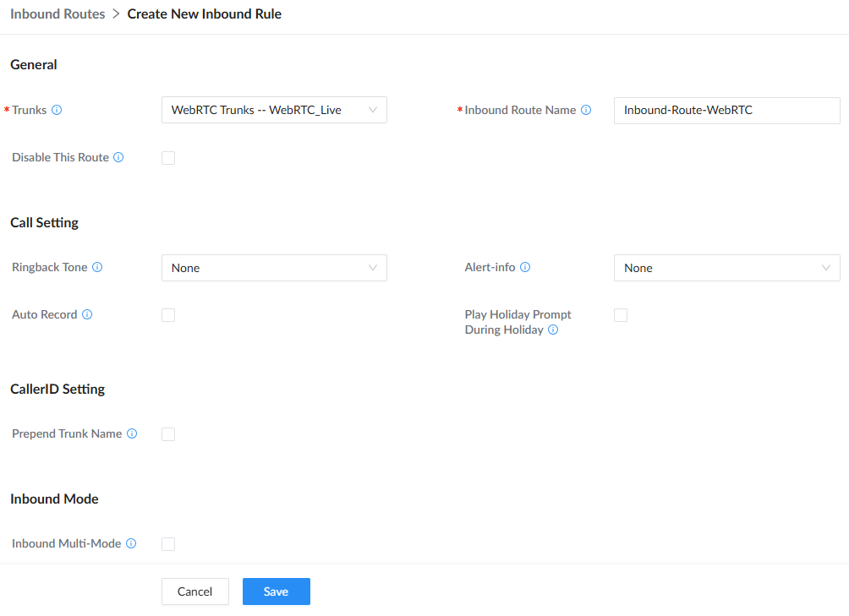
Task: Save the new inbound rule
Action: [277, 591]
